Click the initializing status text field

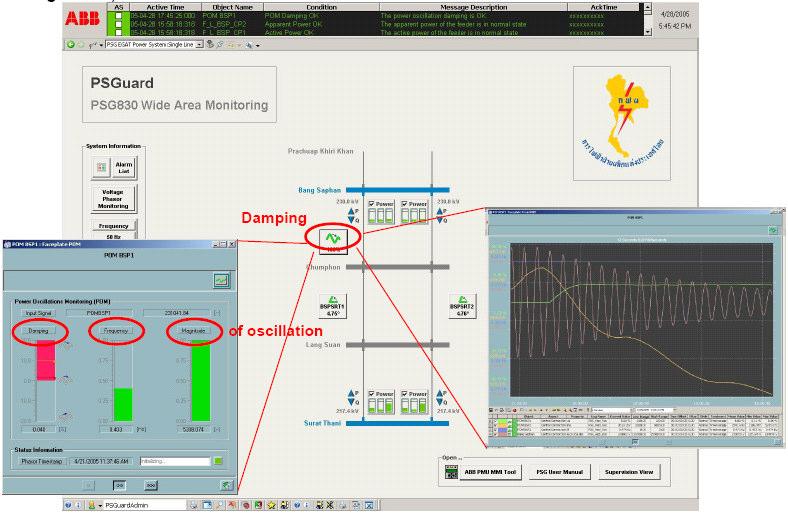tap(175, 461)
